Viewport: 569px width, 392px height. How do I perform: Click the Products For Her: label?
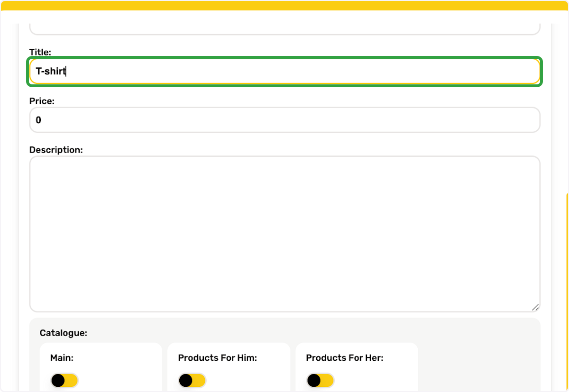[x=345, y=358]
